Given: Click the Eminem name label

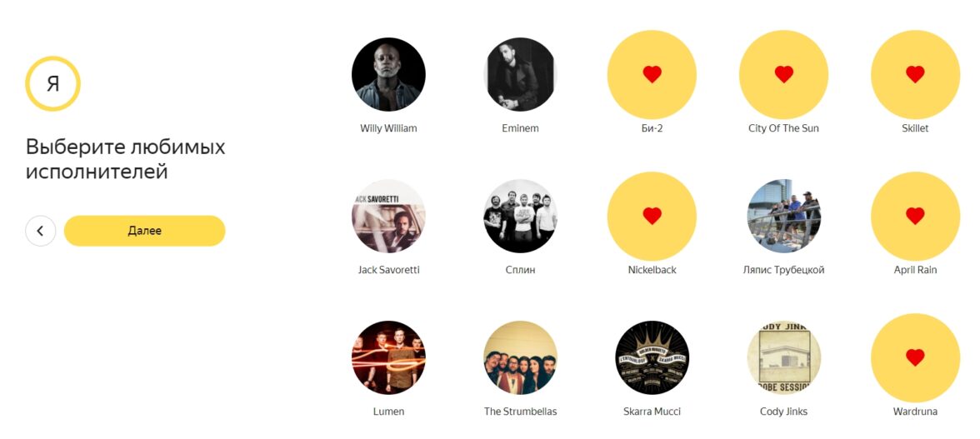Looking at the screenshot, I should point(520,128).
